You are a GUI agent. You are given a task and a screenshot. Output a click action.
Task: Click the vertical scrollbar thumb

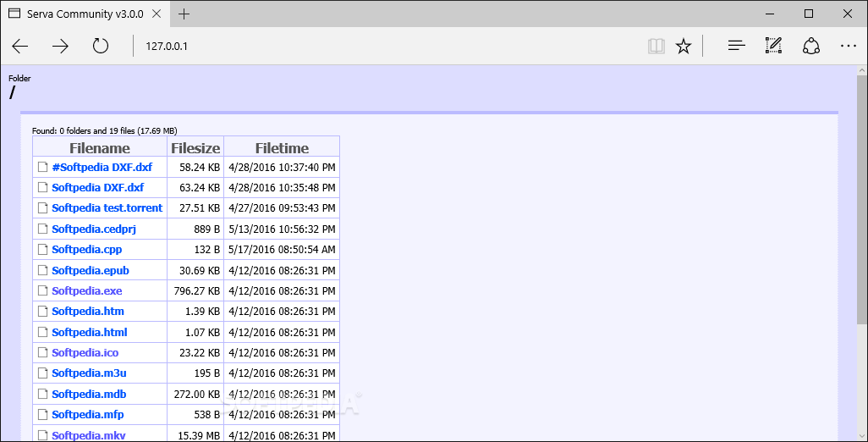862,199
